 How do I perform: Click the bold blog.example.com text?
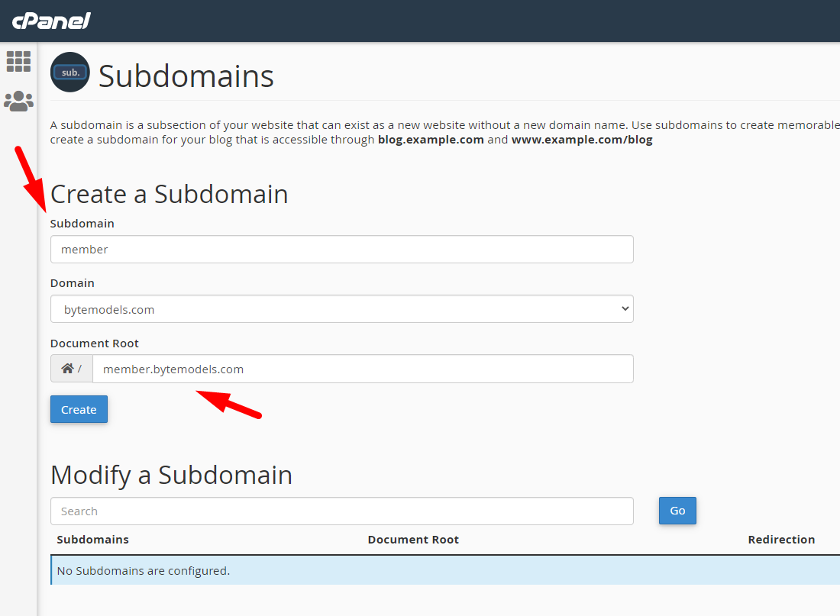[x=431, y=140]
